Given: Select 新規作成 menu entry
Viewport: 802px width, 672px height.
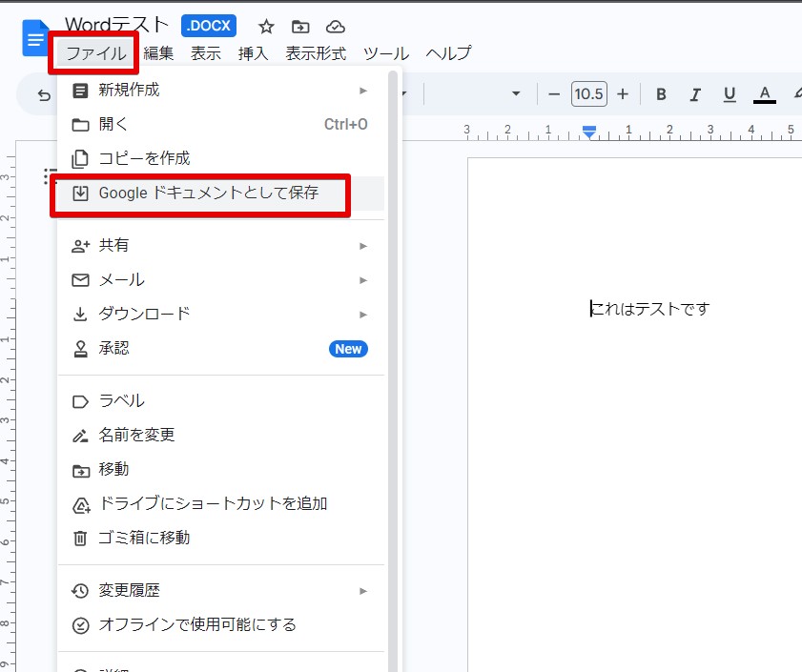Looking at the screenshot, I should pyautogui.click(x=220, y=91).
